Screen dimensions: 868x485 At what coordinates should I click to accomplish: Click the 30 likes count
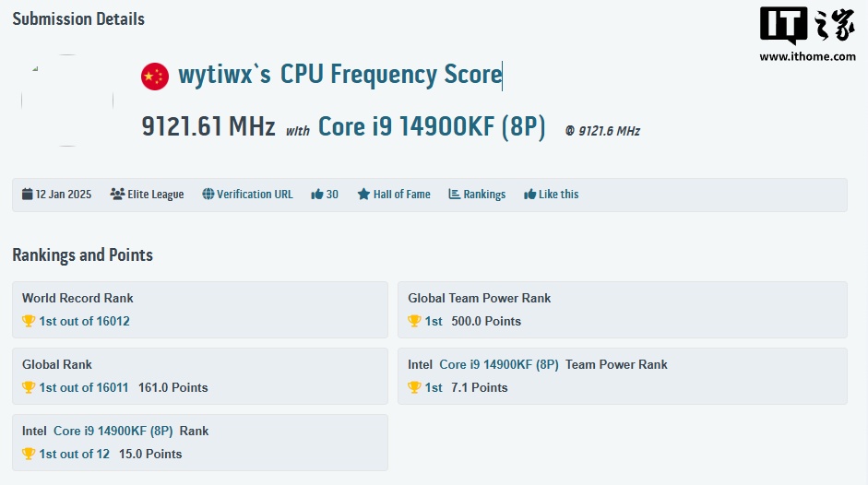point(332,195)
